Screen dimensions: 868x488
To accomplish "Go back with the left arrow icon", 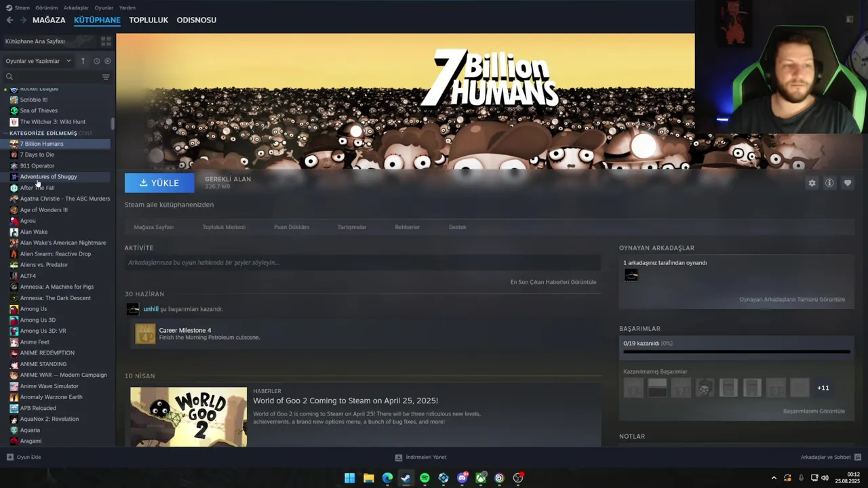I will pos(9,20).
